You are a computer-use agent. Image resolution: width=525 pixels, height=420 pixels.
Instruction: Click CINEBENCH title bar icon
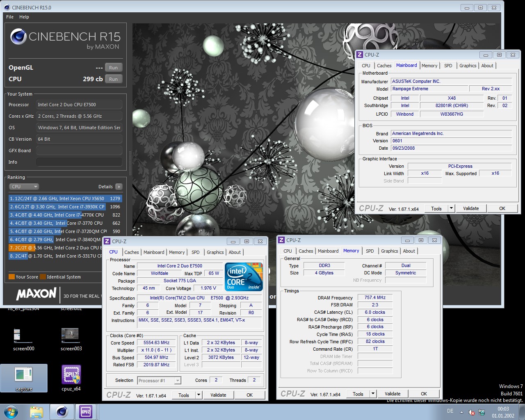click(7, 7)
